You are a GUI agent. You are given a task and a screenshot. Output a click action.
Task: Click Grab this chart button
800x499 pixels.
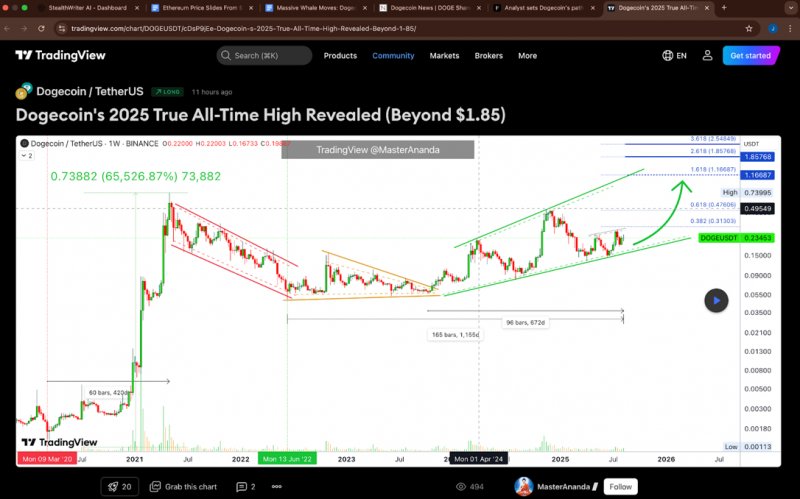coord(183,486)
